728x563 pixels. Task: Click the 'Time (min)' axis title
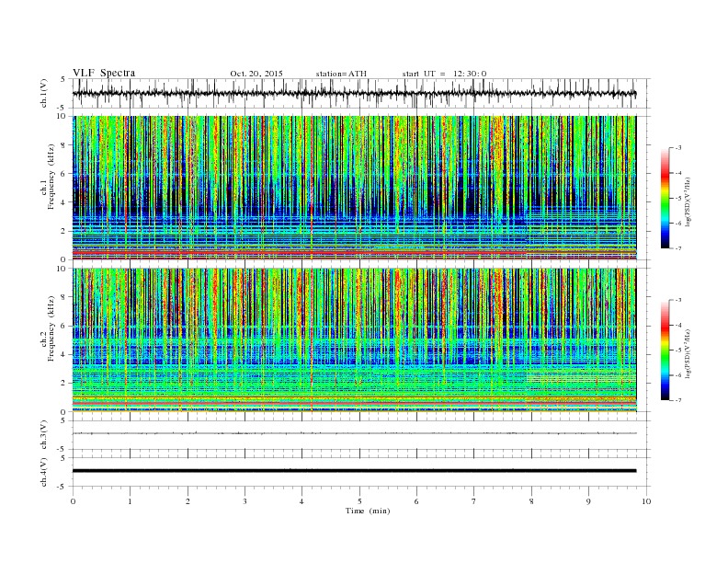click(368, 511)
